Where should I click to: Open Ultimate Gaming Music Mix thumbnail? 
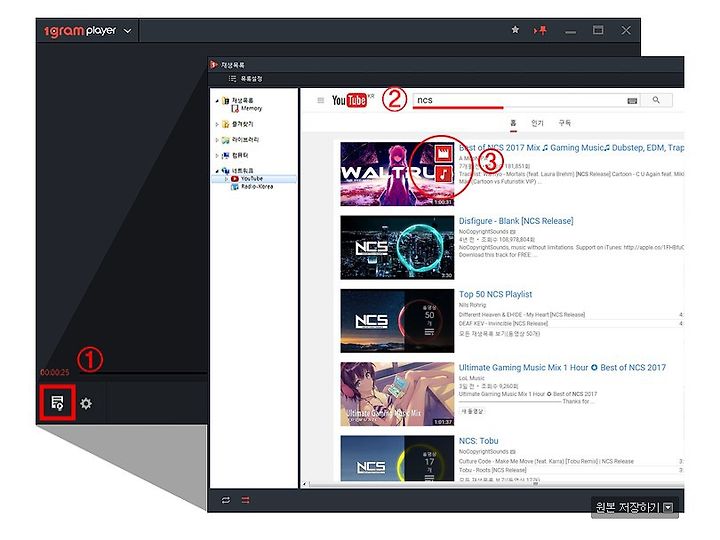[x=397, y=394]
